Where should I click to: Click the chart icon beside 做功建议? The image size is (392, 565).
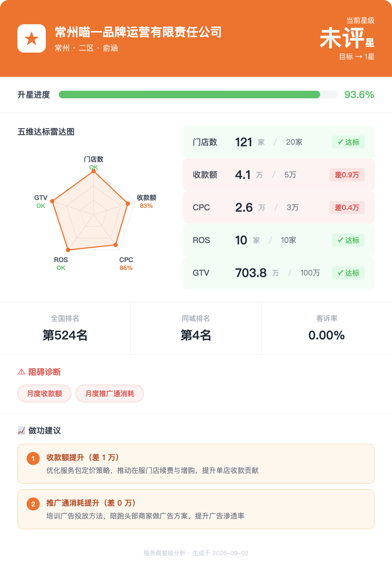[x=22, y=430]
